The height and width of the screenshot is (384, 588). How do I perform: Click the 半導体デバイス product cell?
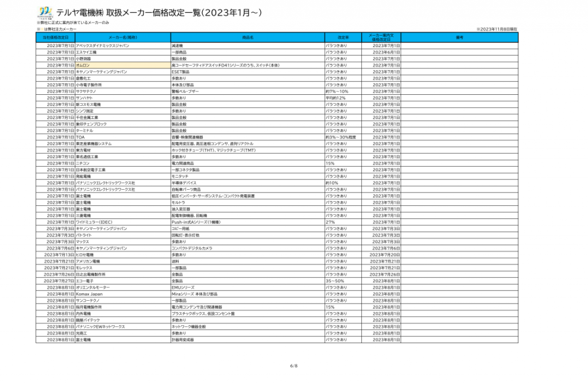click(x=247, y=183)
